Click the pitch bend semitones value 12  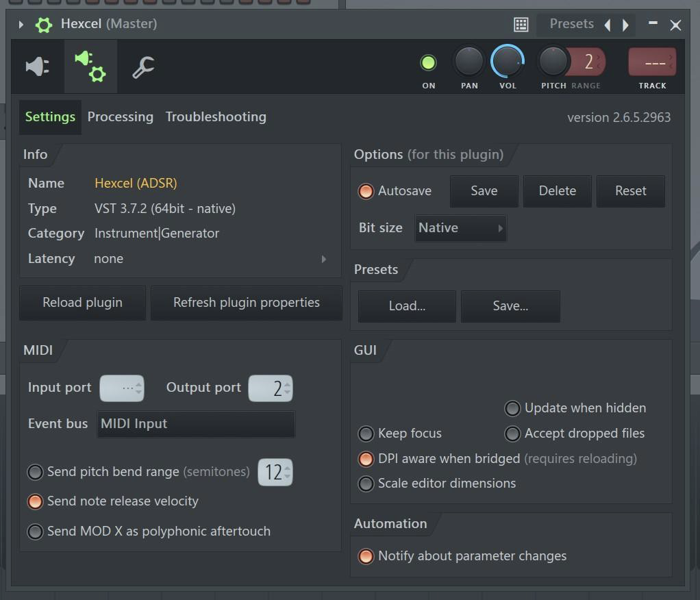pyautogui.click(x=275, y=473)
